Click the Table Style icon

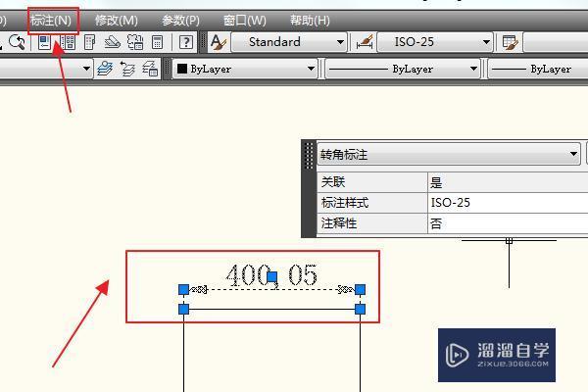point(510,42)
